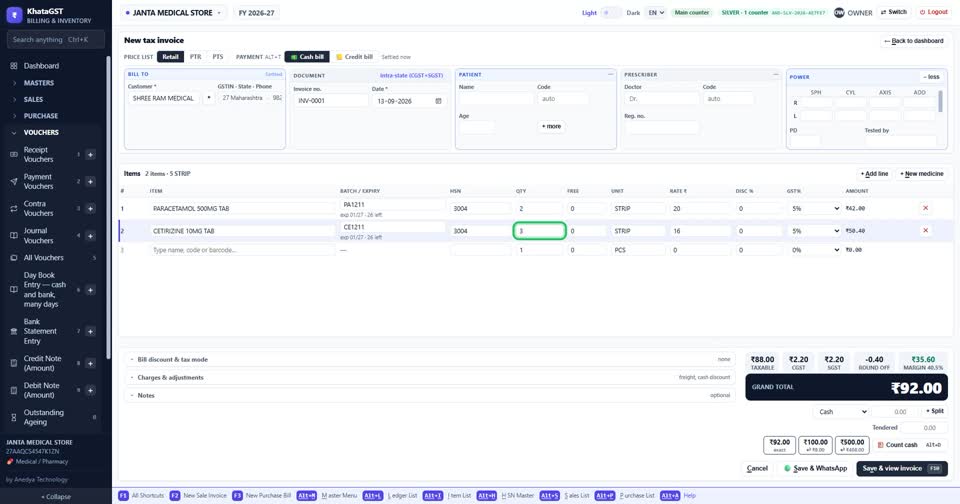Click the Dashboard grid icon in sidebar
960x504 pixels.
click(x=13, y=66)
